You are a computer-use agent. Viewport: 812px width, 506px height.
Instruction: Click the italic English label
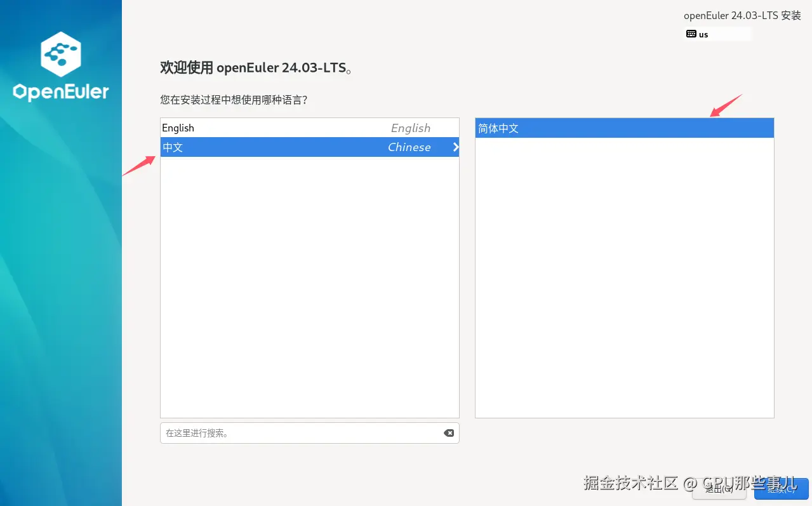(410, 128)
